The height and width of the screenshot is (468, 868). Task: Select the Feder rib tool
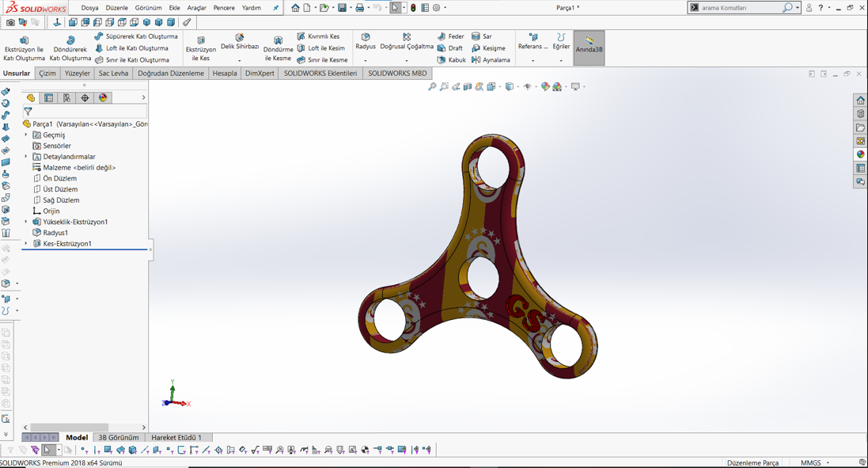click(x=450, y=36)
